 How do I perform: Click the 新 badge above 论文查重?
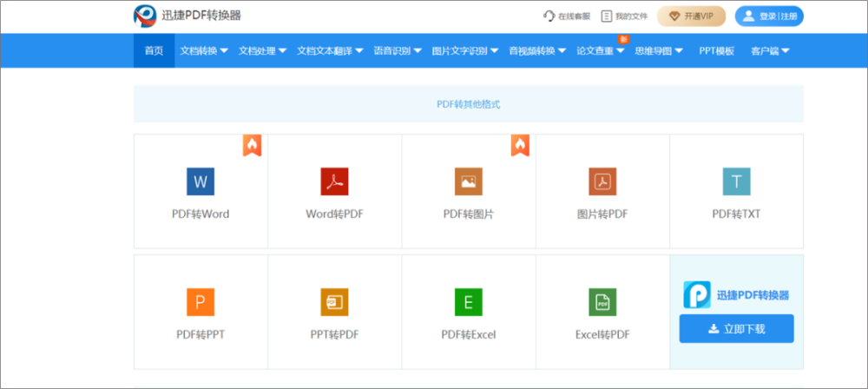[x=623, y=39]
